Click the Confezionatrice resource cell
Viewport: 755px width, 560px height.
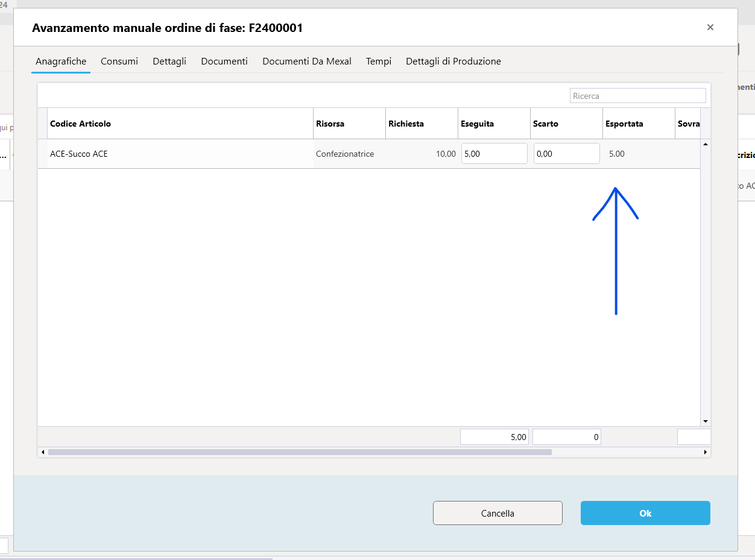[x=349, y=154]
